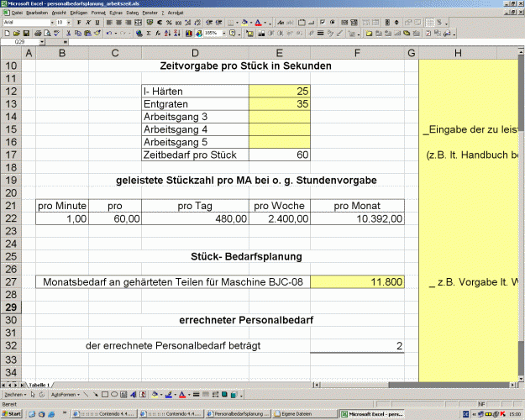Open the Extras menu

tap(116, 13)
